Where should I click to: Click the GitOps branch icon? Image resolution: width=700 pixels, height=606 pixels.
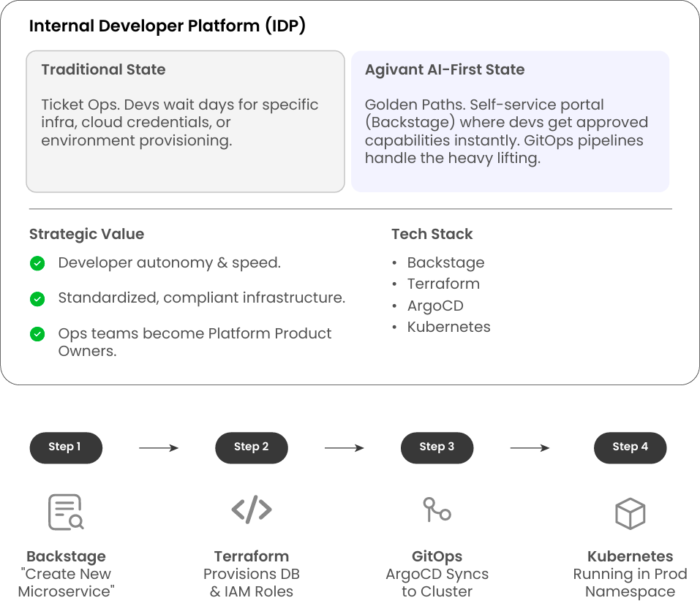point(437,510)
